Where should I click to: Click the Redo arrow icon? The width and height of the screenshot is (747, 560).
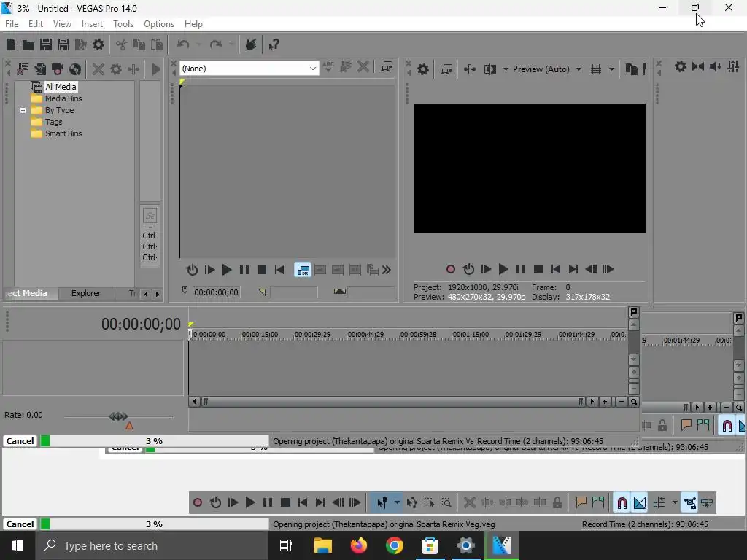click(216, 44)
